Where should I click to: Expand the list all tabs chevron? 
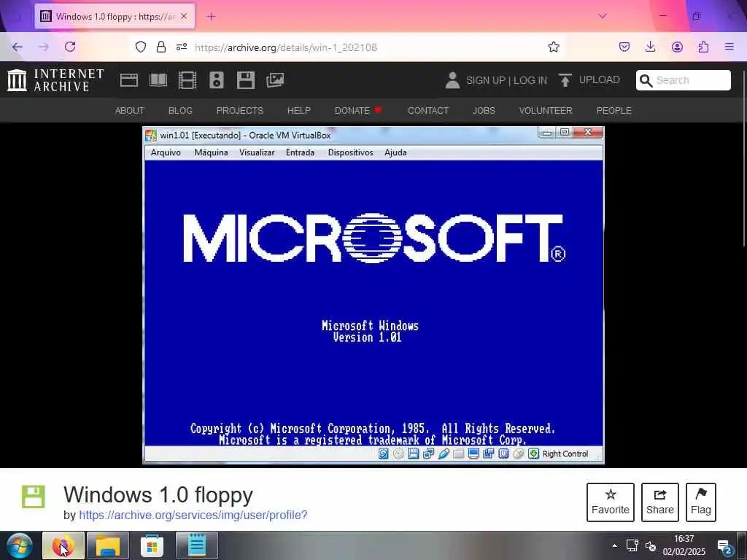pyautogui.click(x=602, y=16)
